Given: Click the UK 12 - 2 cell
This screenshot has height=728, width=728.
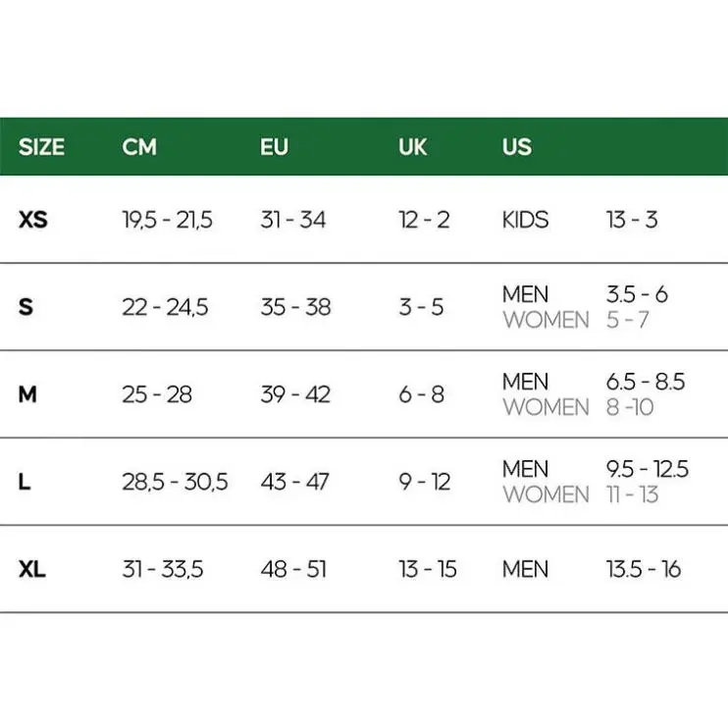Looking at the screenshot, I should click(424, 220).
